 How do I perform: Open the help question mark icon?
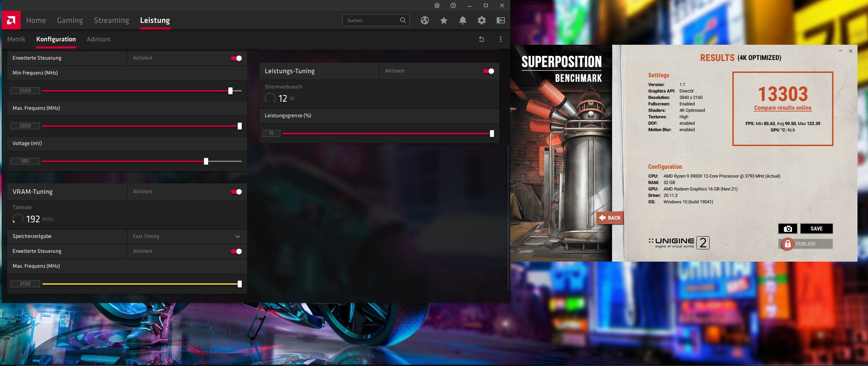453,5
